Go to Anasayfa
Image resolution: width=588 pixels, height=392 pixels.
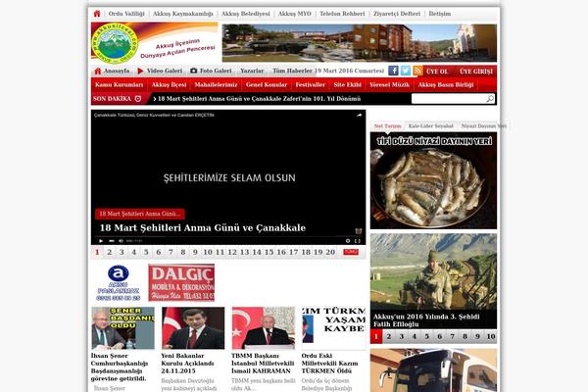(112, 71)
